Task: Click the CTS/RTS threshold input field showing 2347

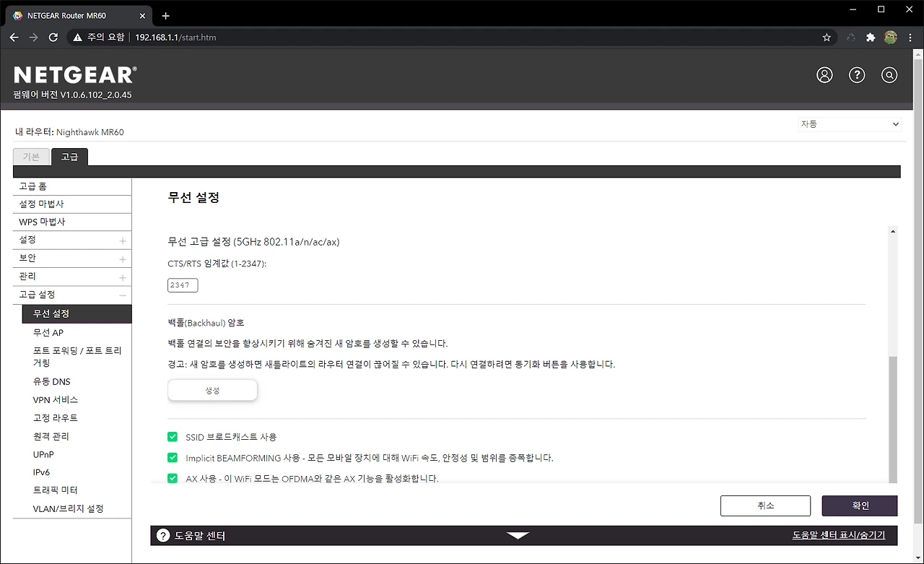Action: point(182,285)
